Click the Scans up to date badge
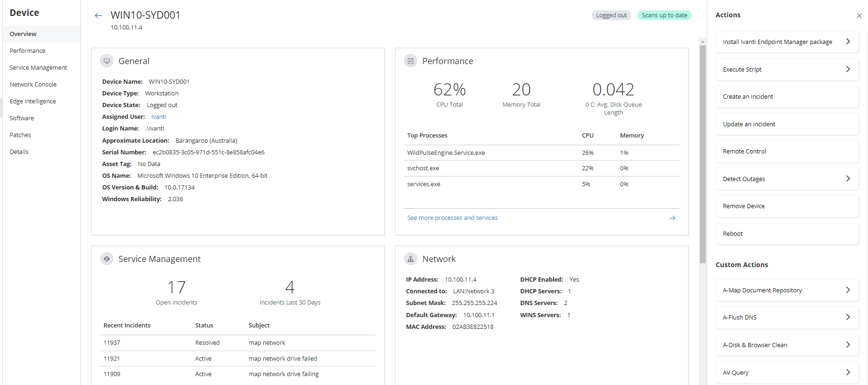The height and width of the screenshot is (385, 868). pos(665,15)
